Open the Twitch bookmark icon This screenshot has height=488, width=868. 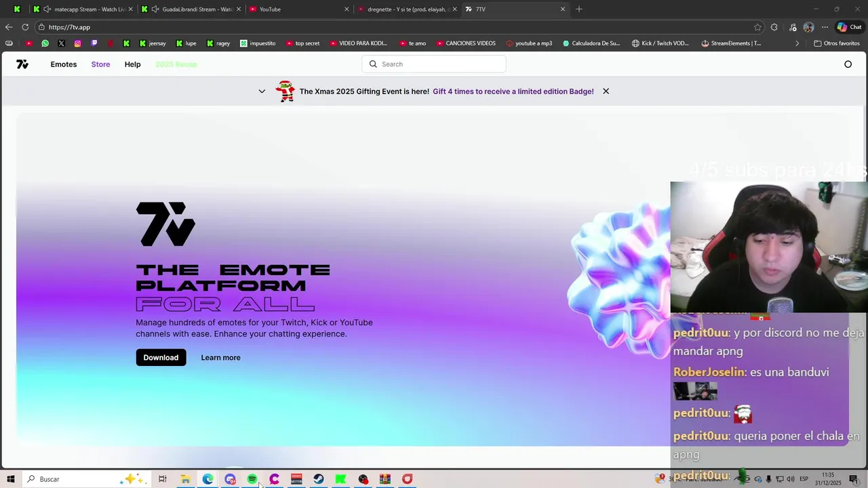(94, 43)
